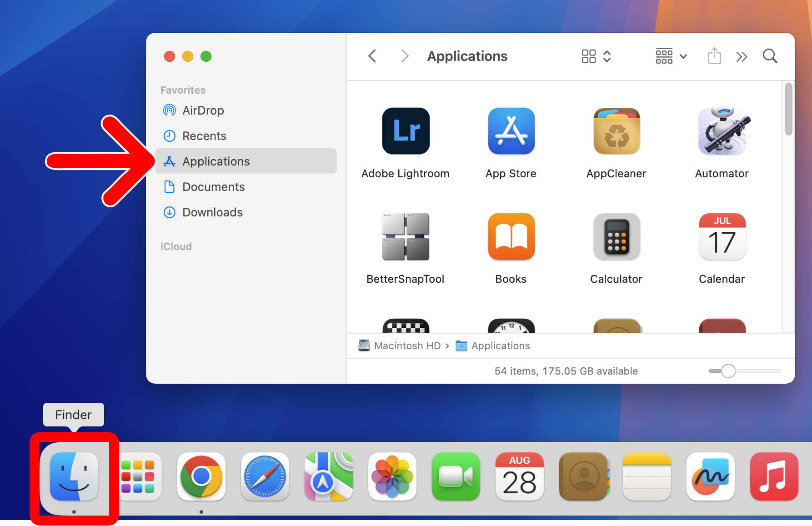Open Automator from the Applications list
The image size is (812, 526).
[x=722, y=131]
